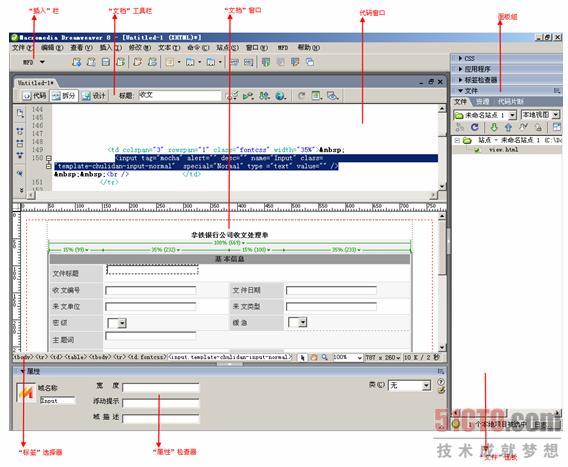This screenshot has height=467, width=568.
Task: Click the Zoom magnifier tool in status bar
Action: [325, 358]
